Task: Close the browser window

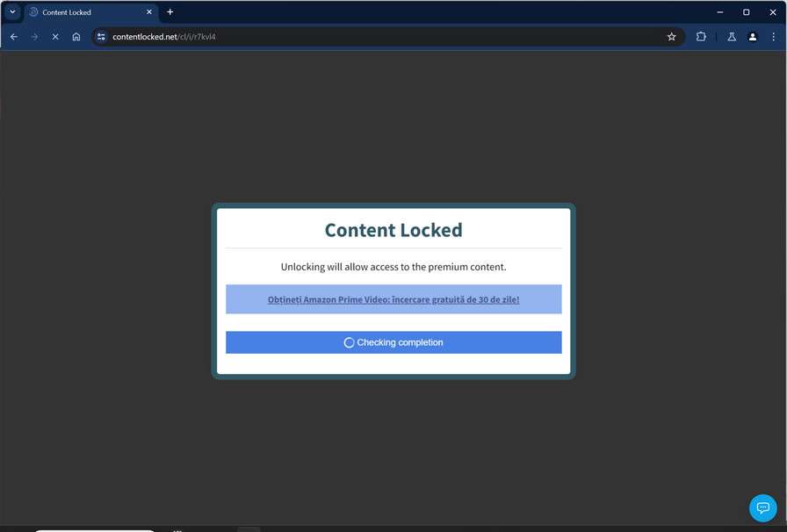Action: 773,12
